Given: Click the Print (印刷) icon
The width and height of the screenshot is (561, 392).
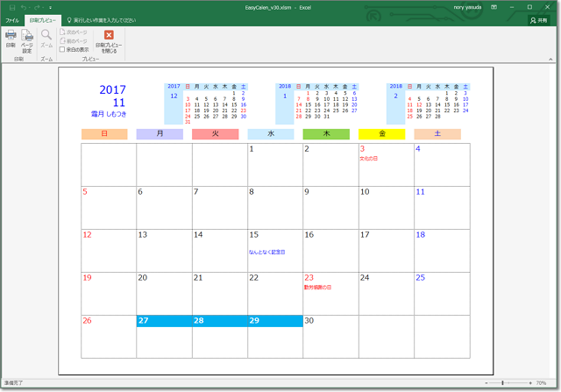Looking at the screenshot, I should click(11, 37).
